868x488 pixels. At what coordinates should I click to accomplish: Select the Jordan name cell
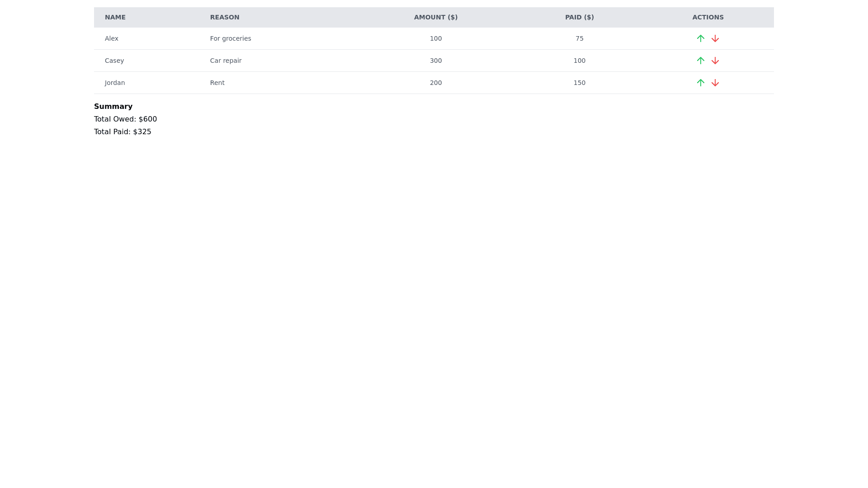click(x=115, y=83)
